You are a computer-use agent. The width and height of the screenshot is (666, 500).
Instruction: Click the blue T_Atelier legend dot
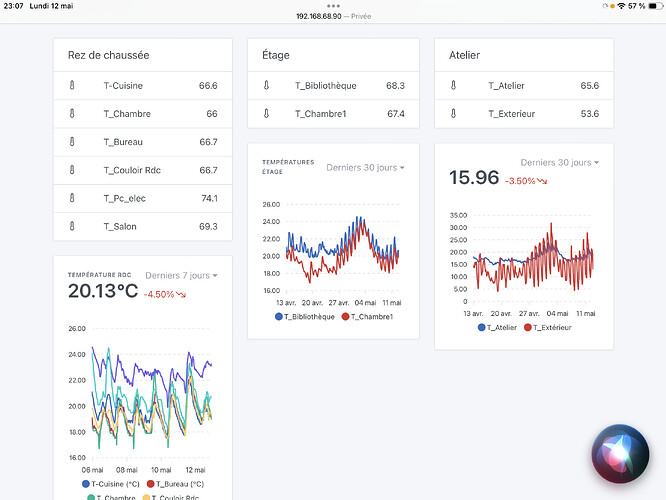coord(482,327)
